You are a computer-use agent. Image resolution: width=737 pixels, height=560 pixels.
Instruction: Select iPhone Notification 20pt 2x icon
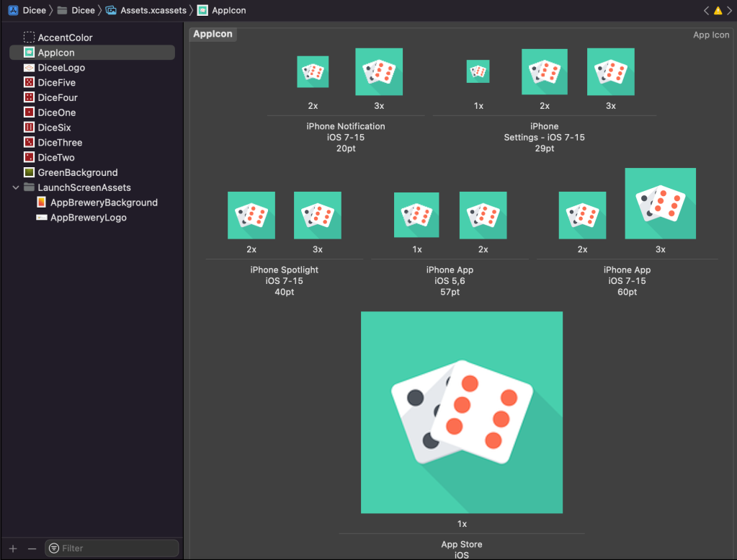click(x=313, y=72)
